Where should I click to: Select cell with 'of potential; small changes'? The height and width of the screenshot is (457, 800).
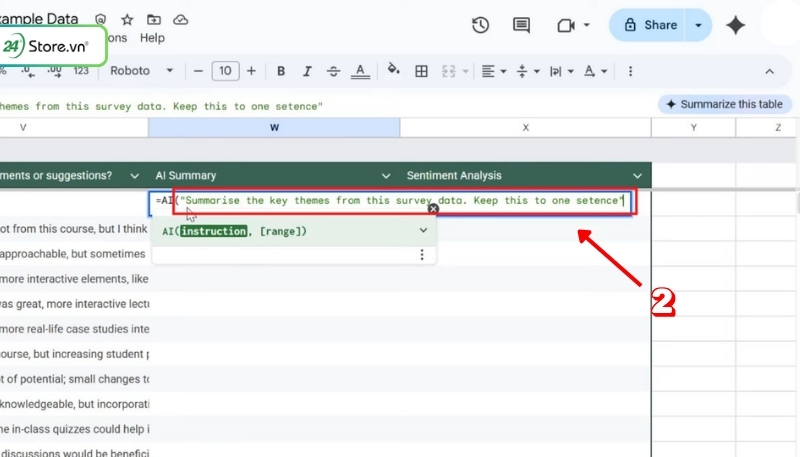74,379
